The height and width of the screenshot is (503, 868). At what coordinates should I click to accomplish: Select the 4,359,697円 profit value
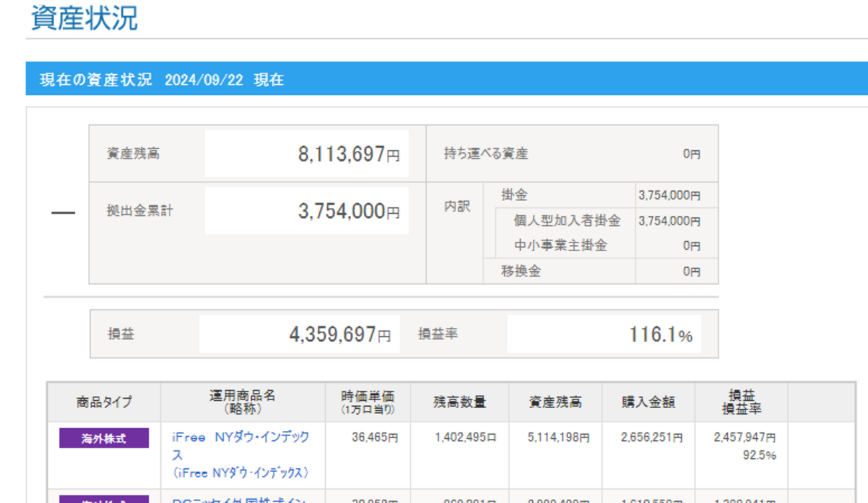pos(340,334)
